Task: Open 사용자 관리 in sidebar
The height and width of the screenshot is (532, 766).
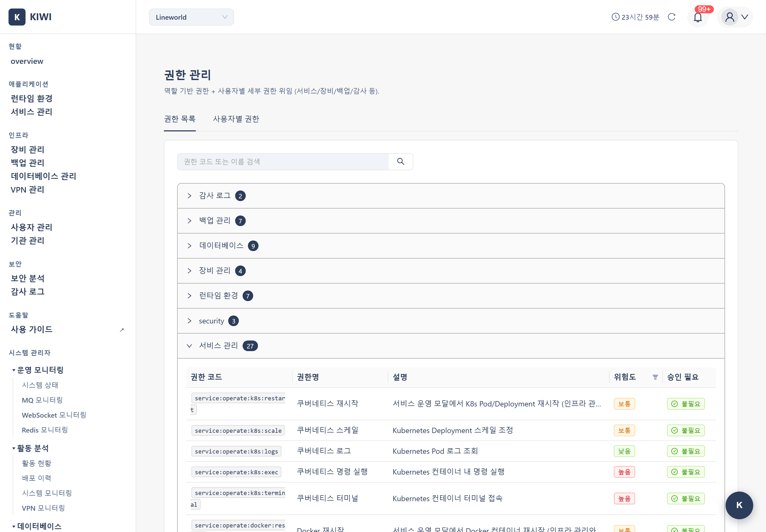Action: 32,227
